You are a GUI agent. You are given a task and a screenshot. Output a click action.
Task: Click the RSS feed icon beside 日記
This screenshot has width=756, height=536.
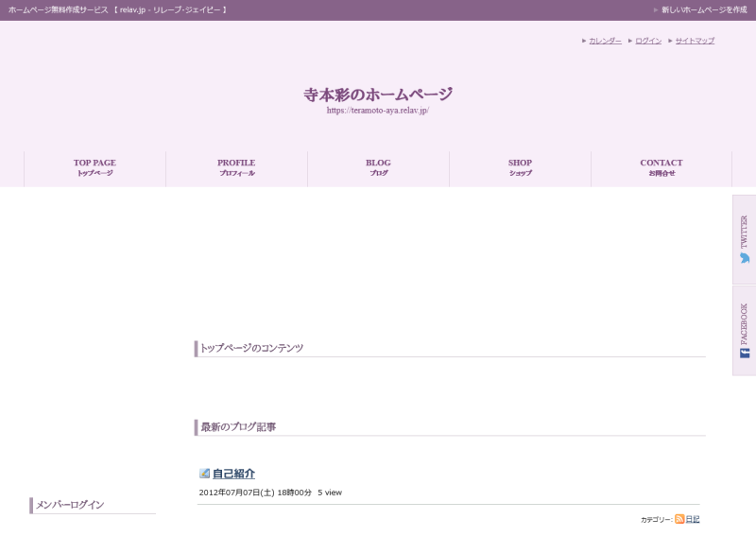(679, 519)
